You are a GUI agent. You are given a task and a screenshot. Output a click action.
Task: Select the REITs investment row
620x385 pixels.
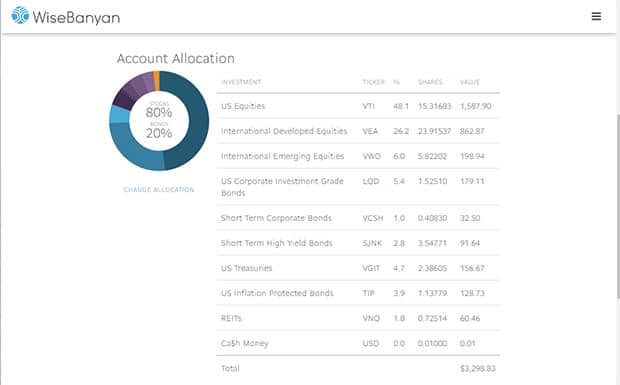358,318
